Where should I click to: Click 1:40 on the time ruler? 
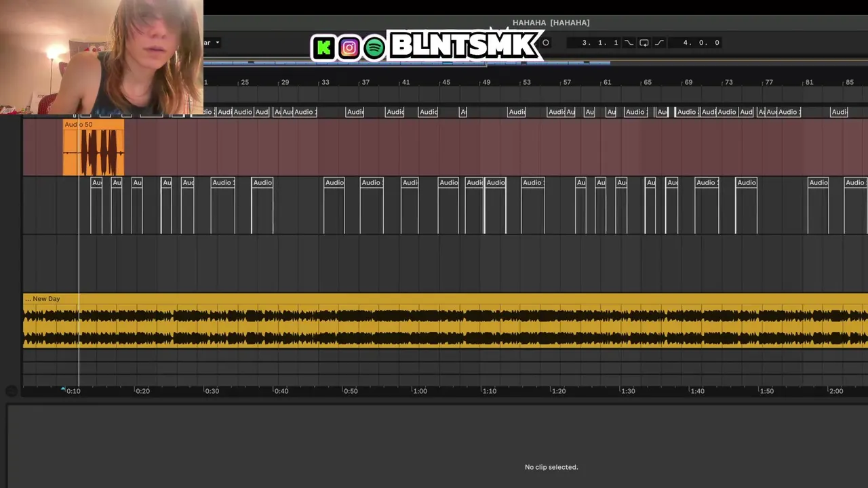click(697, 391)
